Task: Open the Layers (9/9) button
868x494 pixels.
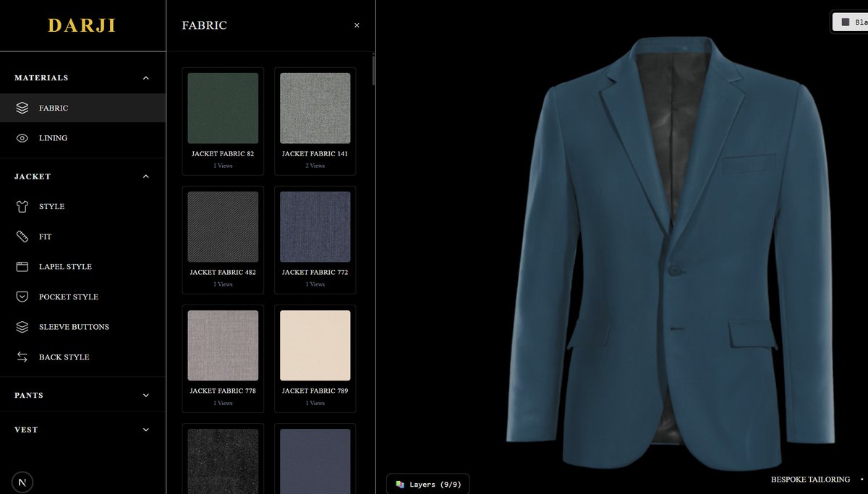Action: 428,484
